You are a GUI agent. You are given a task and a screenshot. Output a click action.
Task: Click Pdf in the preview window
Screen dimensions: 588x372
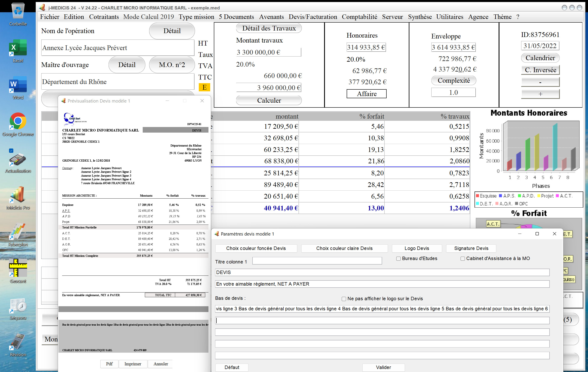coord(109,364)
